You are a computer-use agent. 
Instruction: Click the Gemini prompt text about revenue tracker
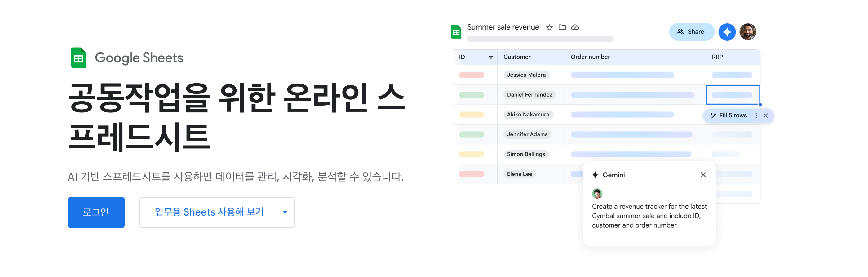649,216
